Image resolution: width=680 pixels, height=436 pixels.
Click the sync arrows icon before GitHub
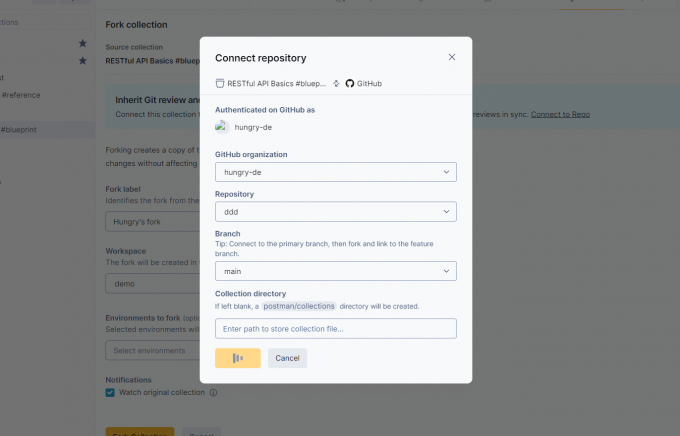pos(336,83)
